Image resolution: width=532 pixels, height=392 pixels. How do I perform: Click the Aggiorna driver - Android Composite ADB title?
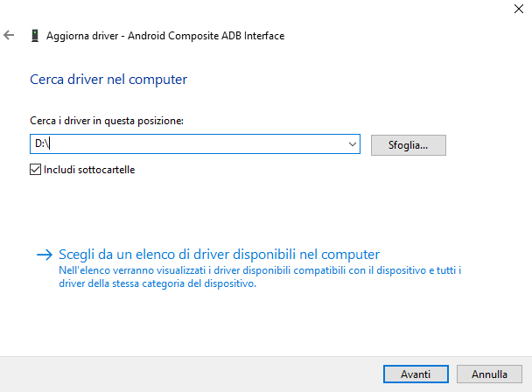(x=165, y=36)
